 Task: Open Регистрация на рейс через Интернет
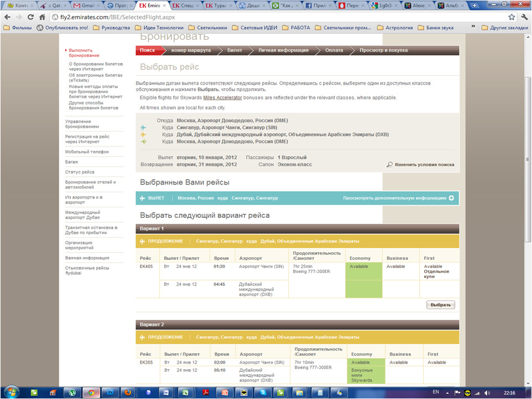(x=87, y=139)
